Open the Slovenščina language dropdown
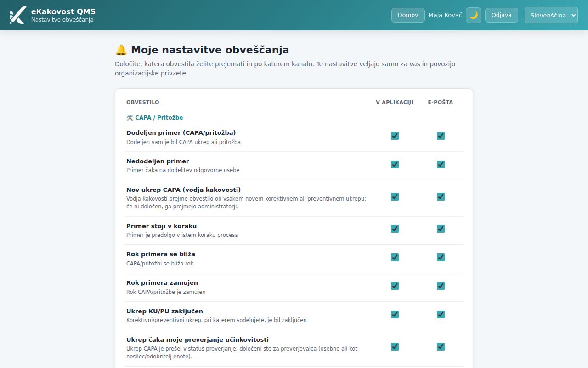This screenshot has height=368, width=588. coord(551,15)
